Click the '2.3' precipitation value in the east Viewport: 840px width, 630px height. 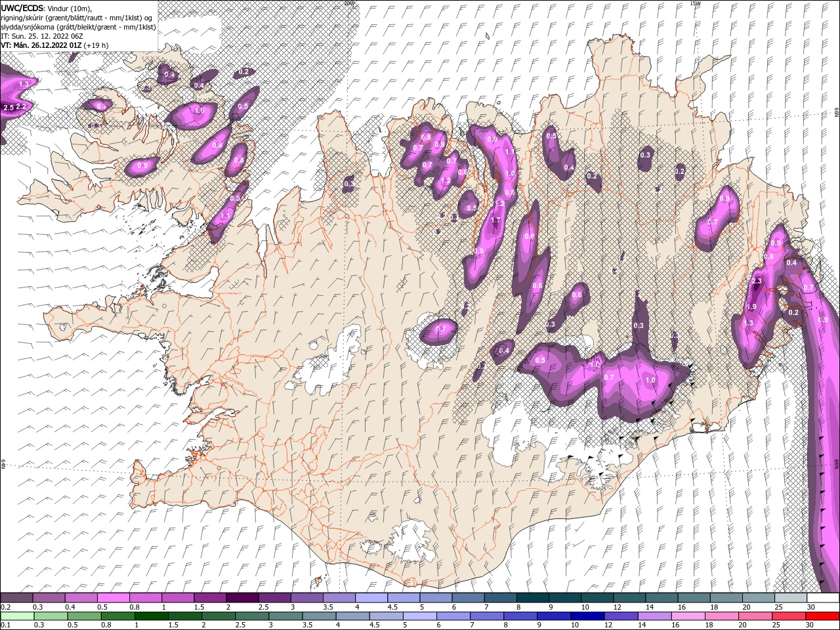click(x=757, y=282)
